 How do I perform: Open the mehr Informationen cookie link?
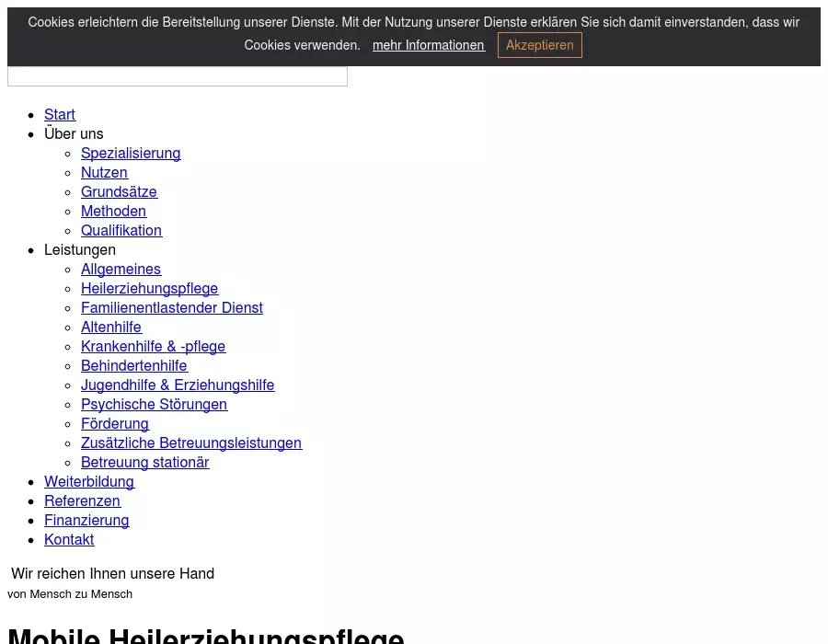428,45
